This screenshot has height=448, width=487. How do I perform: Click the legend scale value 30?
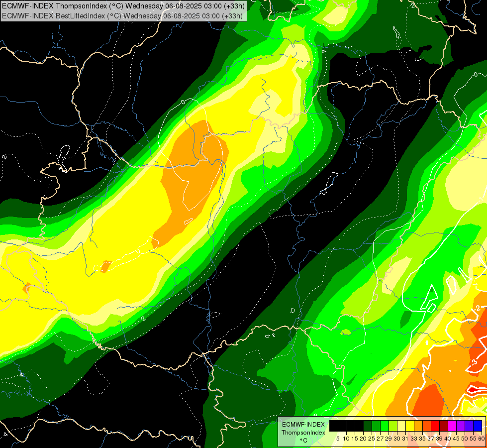coord(397,439)
